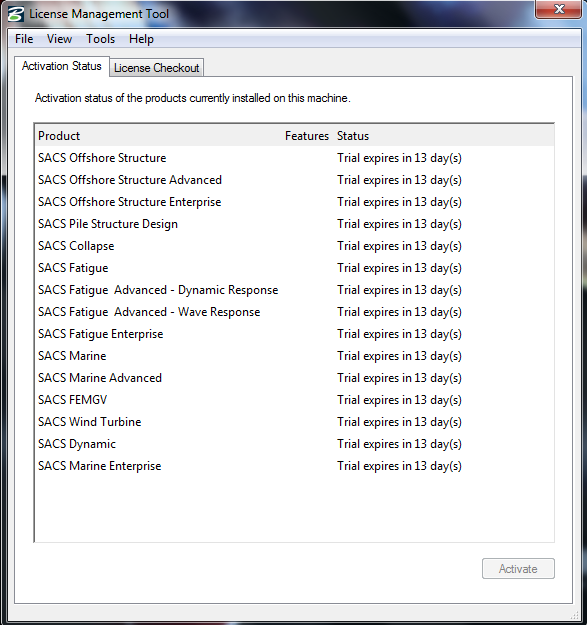The width and height of the screenshot is (587, 625).
Task: Click trial status of SACS FEMGV
Action: 399,400
